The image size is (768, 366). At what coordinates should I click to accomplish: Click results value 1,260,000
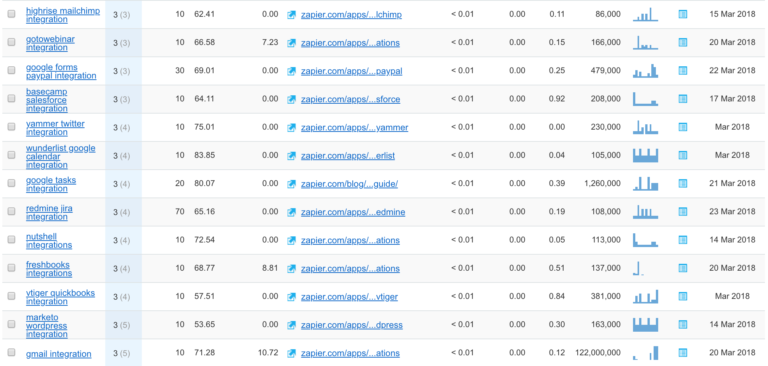pos(602,184)
